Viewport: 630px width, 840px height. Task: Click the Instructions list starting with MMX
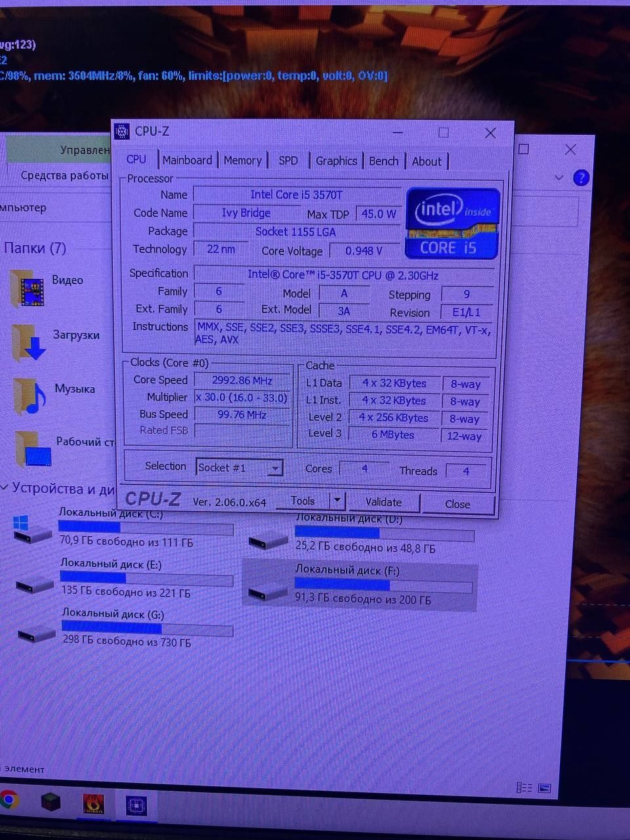pos(343,333)
